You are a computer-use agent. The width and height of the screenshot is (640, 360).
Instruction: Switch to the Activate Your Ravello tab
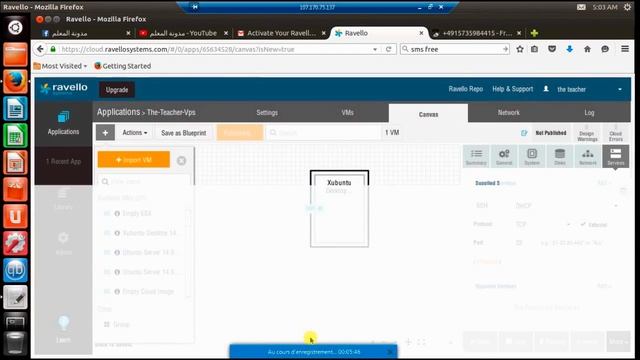281,33
